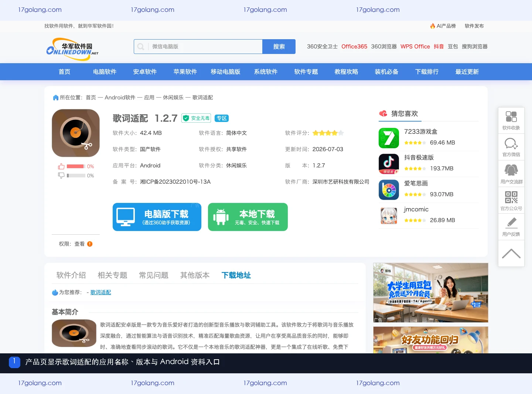Image resolution: width=532 pixels, height=394 pixels.
Task: Click the WPS Office hot search link
Action: [415, 47]
